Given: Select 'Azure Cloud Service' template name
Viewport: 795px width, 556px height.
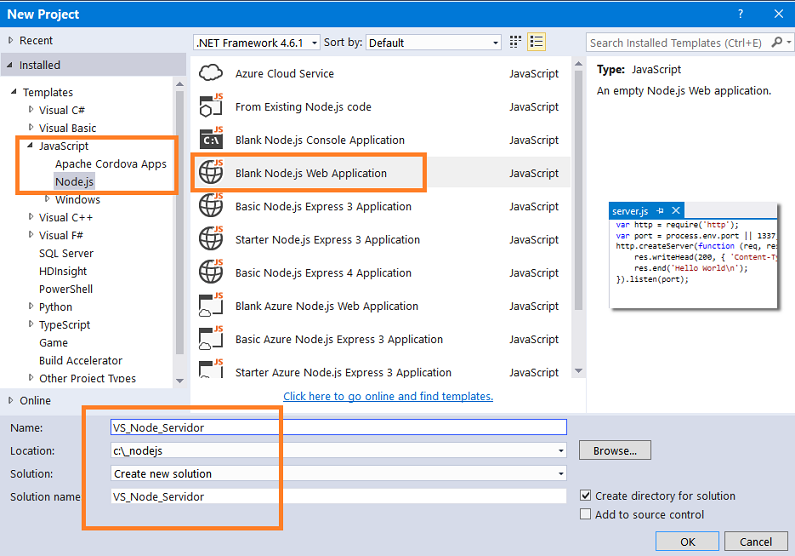Looking at the screenshot, I should (x=284, y=73).
